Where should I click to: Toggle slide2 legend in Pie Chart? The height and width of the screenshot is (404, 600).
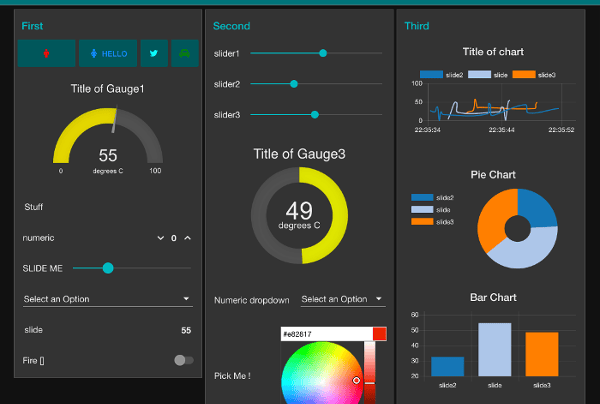point(432,197)
